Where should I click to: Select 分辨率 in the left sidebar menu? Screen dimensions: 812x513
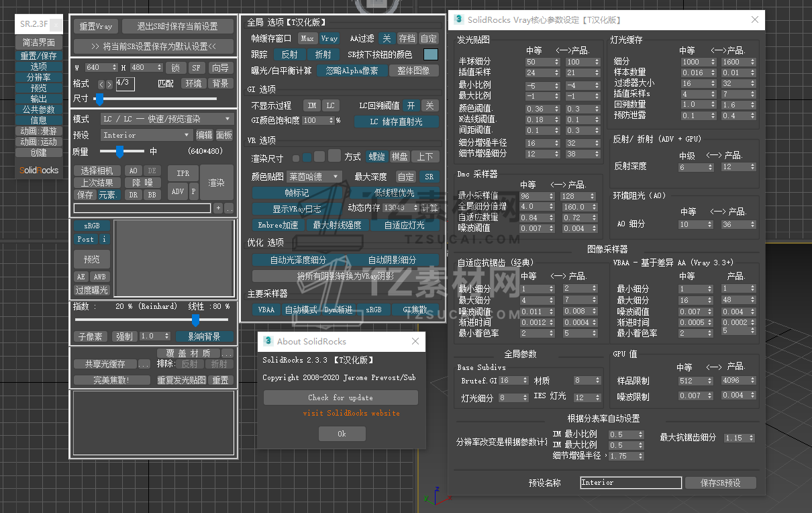point(38,77)
